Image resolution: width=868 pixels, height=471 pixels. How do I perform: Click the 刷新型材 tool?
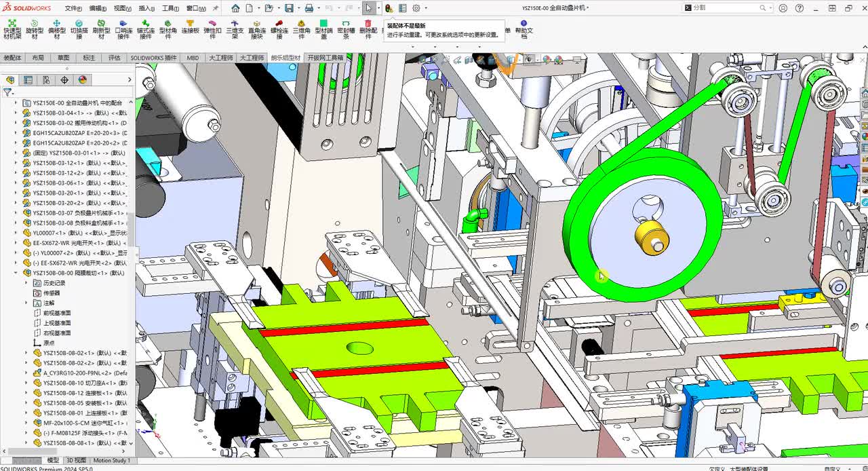tap(101, 29)
